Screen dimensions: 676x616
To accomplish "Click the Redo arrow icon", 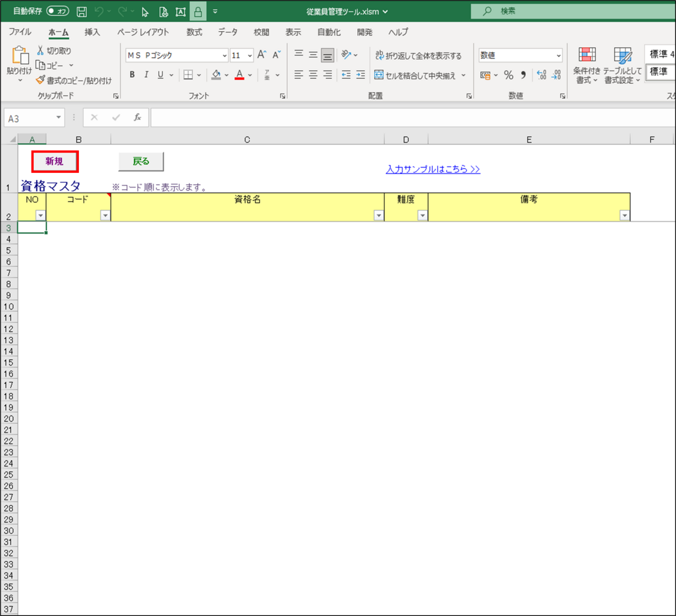I will point(122,12).
